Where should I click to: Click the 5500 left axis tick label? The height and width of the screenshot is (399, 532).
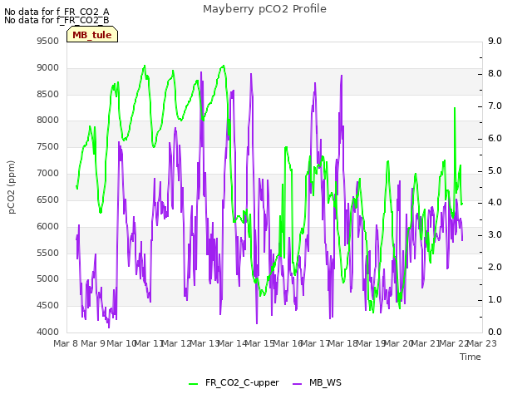tap(48, 253)
